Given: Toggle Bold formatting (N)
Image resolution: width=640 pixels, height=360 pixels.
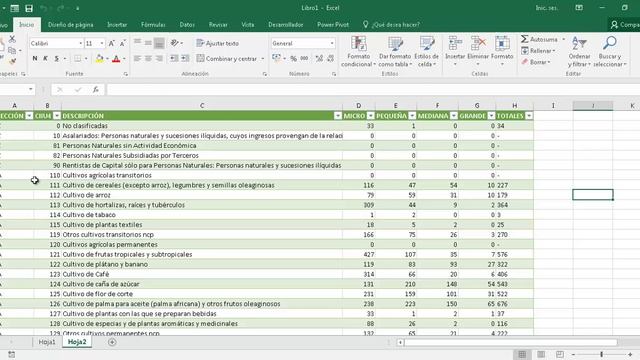Looking at the screenshot, I should 35,58.
